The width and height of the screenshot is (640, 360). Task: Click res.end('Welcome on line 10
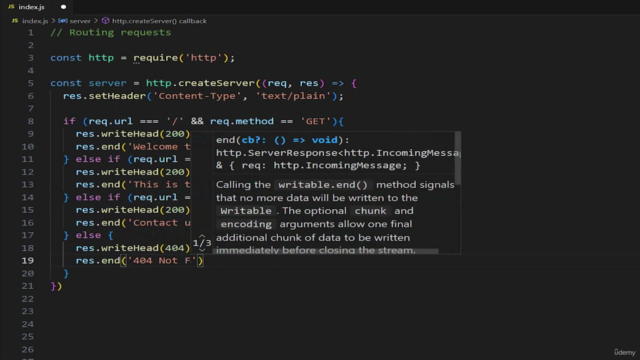coord(133,147)
